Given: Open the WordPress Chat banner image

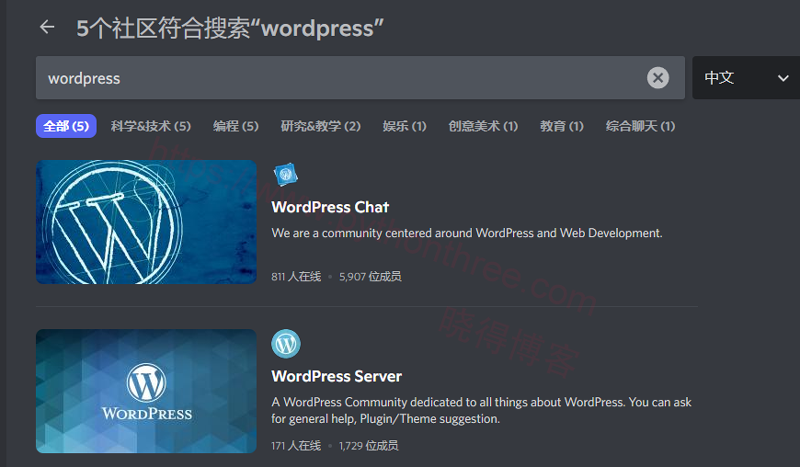Looking at the screenshot, I should (x=146, y=222).
